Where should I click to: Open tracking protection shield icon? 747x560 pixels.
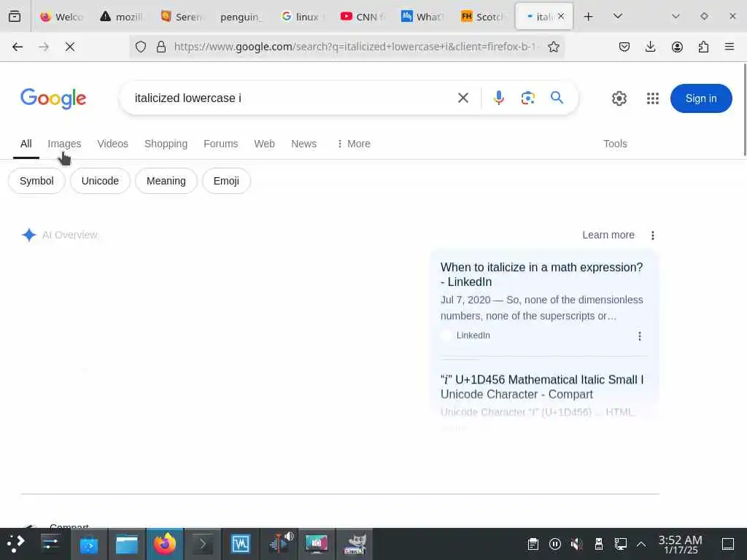pos(141,47)
